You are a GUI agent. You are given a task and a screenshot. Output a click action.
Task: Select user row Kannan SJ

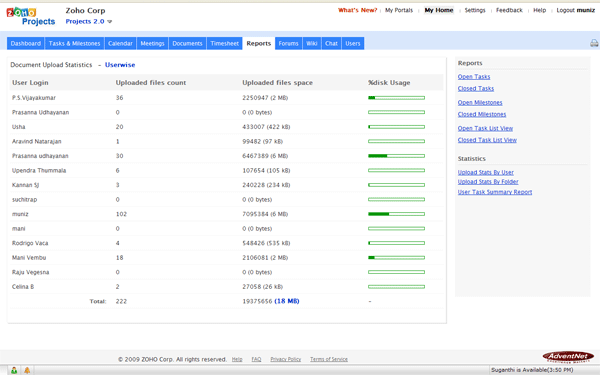coord(227,185)
